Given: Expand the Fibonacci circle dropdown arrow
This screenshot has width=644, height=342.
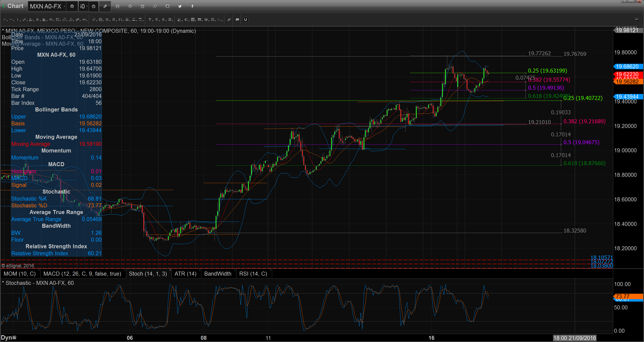Looking at the screenshot, I should click(x=103, y=21).
